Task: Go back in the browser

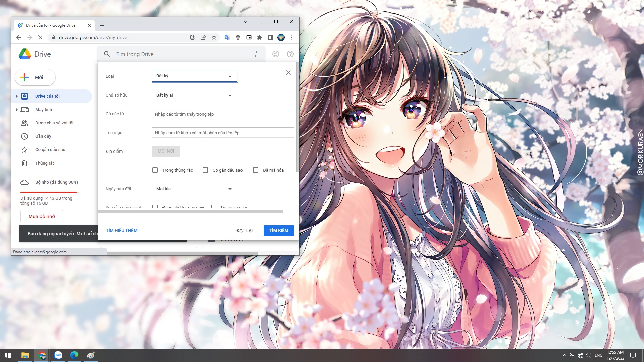Action: 19,37
